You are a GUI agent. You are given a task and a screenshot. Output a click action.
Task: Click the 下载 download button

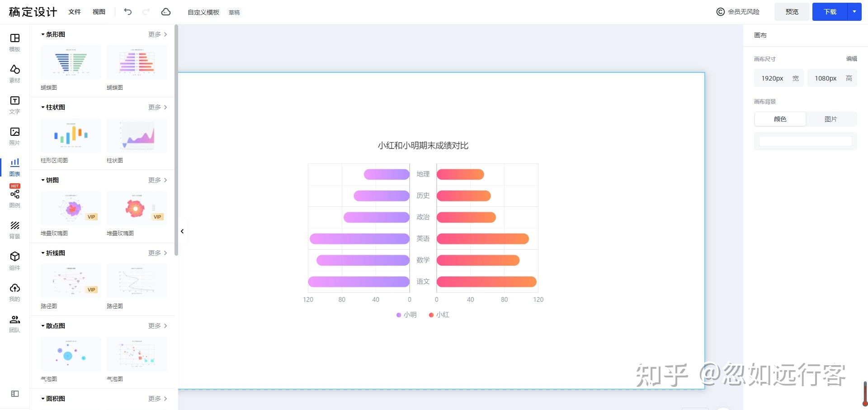pos(830,12)
